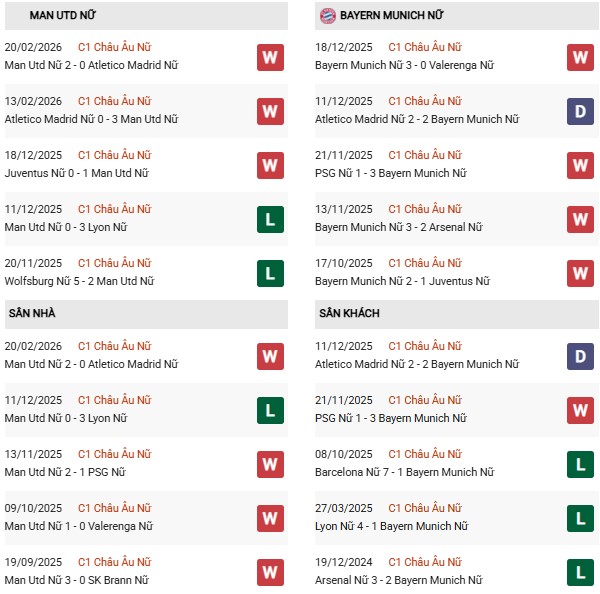Open the Bayern Munich Nữ 2 - 1 Juventus Nữ match
The width and height of the screenshot is (600, 594).
(402, 281)
